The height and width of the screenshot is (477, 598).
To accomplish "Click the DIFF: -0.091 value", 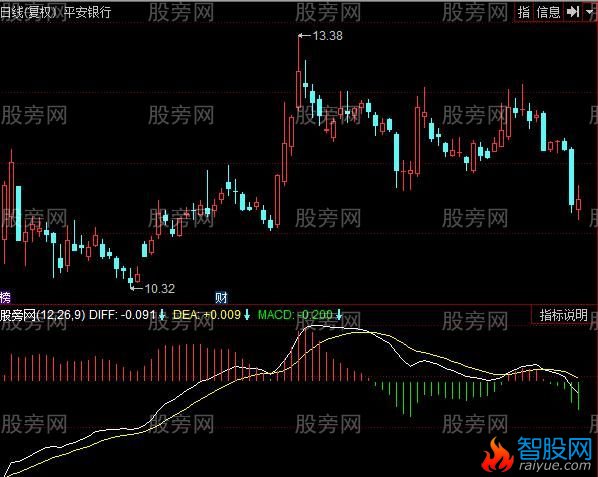I will coord(122,315).
